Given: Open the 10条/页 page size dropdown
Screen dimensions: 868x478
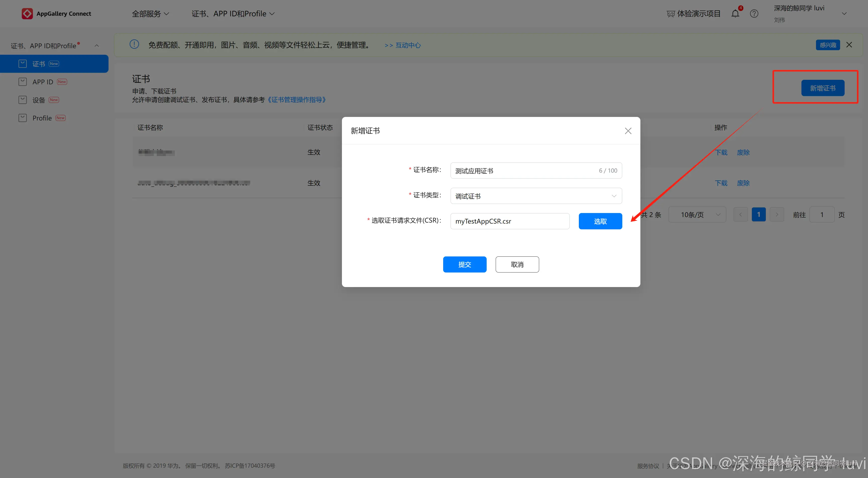Looking at the screenshot, I should [697, 215].
